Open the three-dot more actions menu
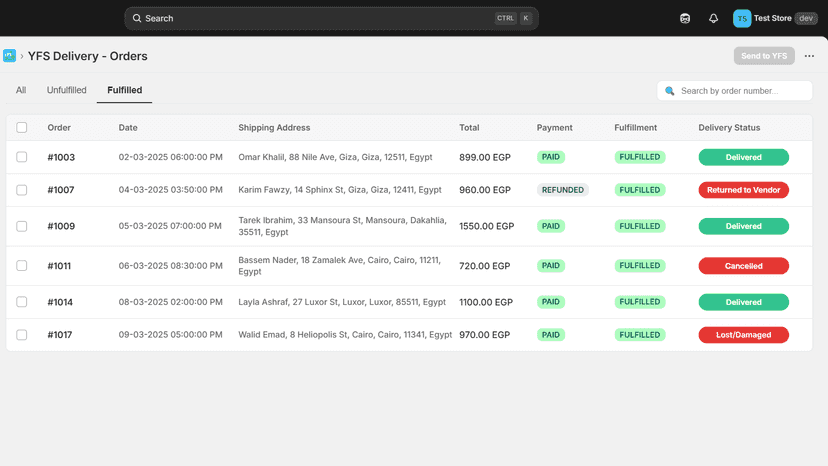 [809, 56]
